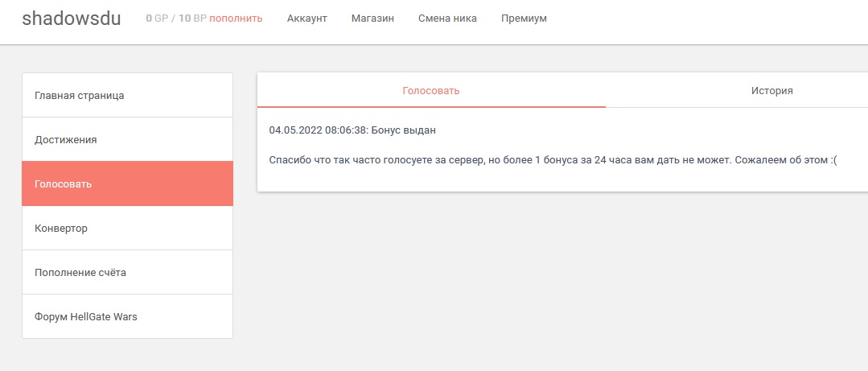This screenshot has height=371, width=868.
Task: Open Пополнение счёта sidebar item
Action: coord(127,273)
